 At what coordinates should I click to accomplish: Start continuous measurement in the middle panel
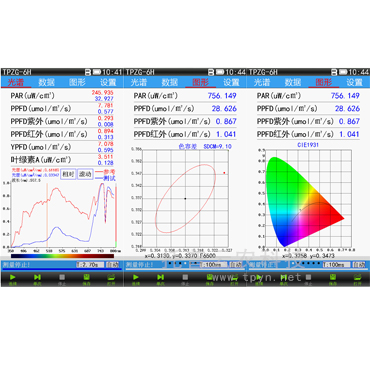click(136, 278)
